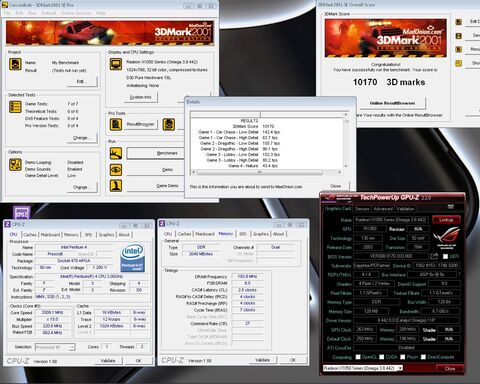Toggle the CUDA checkbox in GPU-Z
This screenshot has width=480, height=384.
(382, 357)
